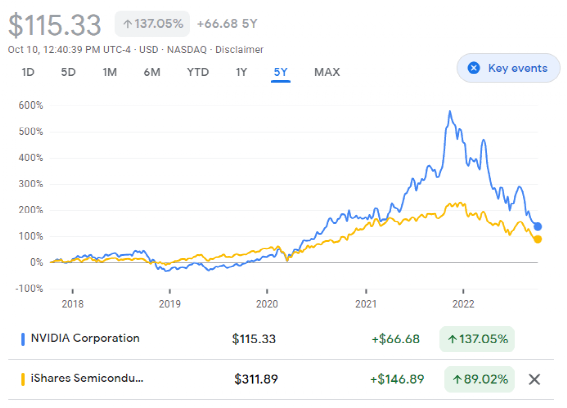567x408 pixels.
Task: Click the yellow iShares endpoint dot on chart
Action: pos(538,239)
